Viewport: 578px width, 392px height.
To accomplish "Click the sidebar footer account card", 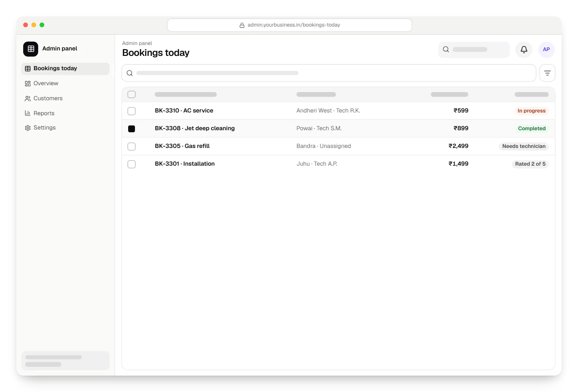I will (65, 361).
